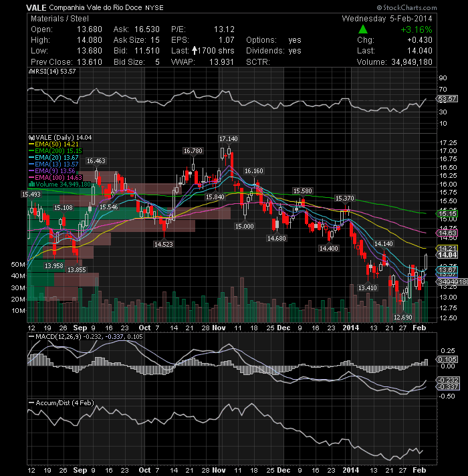The image size is (468, 476).
Task: Click the VALE ticker symbol in the title
Action: tap(36, 7)
